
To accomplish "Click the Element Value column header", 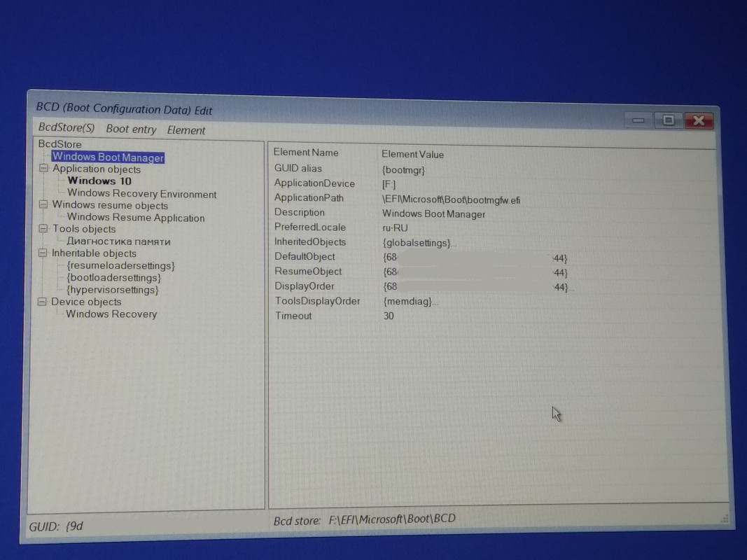I will (412, 154).
